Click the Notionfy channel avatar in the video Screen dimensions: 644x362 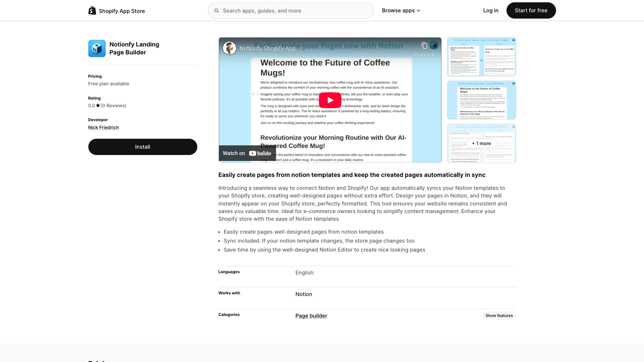[229, 48]
